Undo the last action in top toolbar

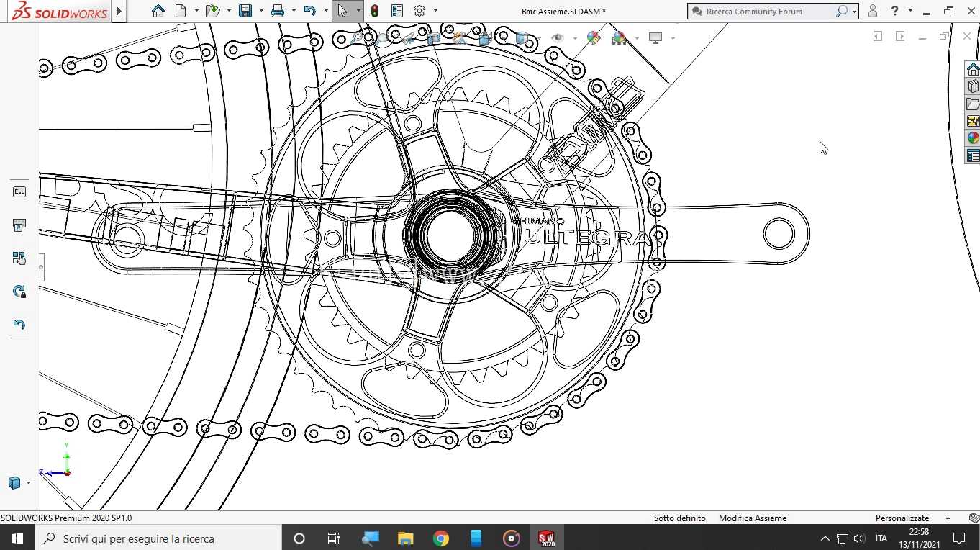pyautogui.click(x=310, y=11)
